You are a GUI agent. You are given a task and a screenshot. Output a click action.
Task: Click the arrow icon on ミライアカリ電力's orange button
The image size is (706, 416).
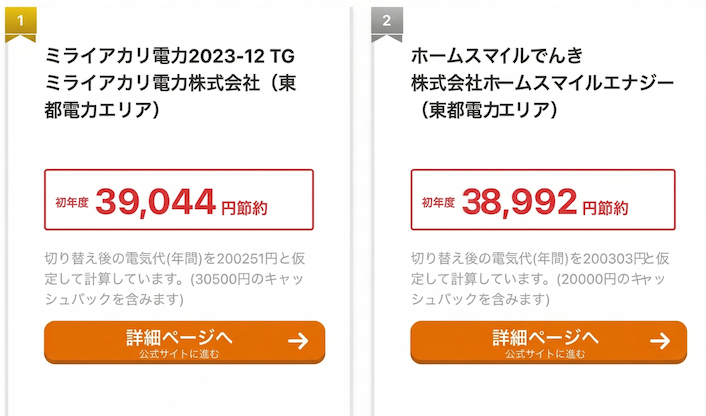pyautogui.click(x=297, y=341)
